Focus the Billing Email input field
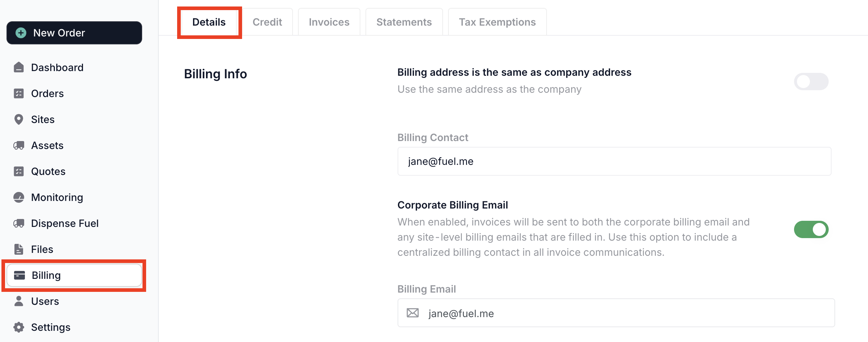 [628, 313]
